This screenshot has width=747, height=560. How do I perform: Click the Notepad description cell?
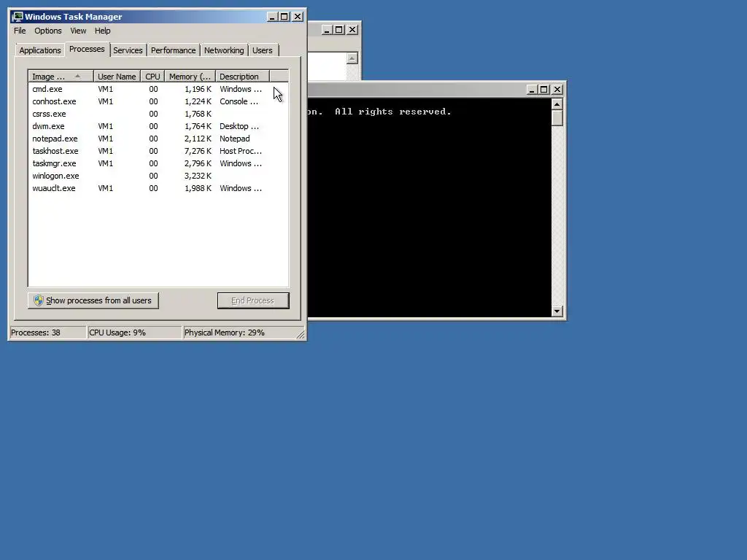[x=234, y=139]
